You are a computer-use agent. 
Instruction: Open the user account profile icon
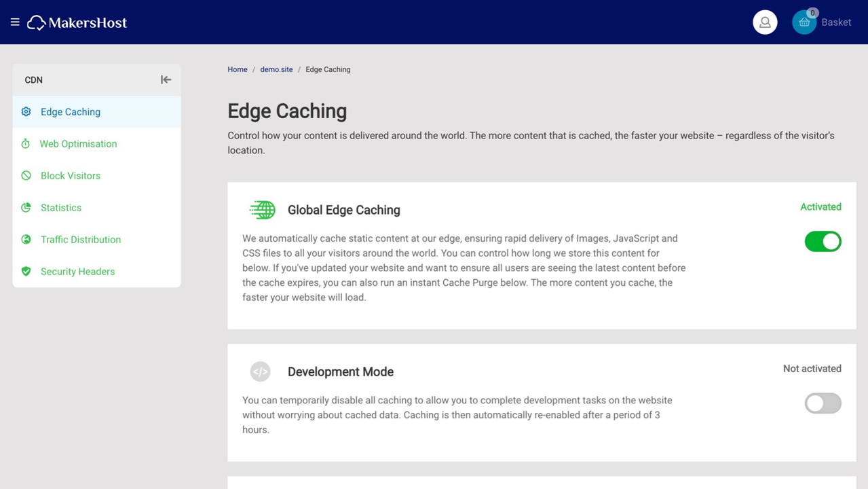[x=765, y=22]
